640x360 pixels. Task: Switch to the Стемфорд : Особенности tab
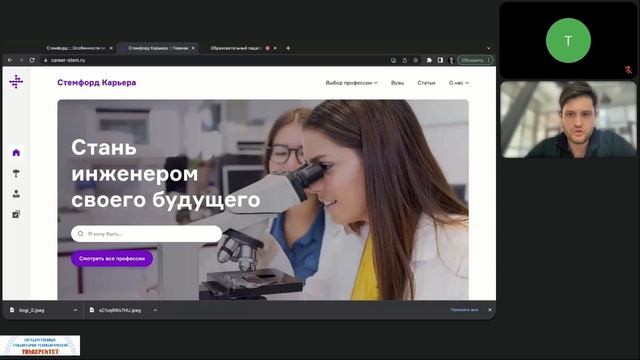coord(76,48)
